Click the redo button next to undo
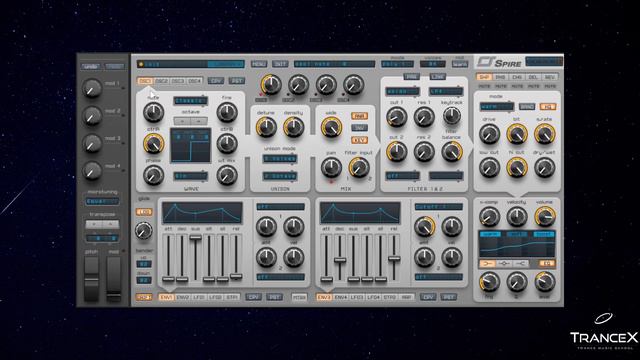The height and width of the screenshot is (360, 640). click(x=114, y=66)
